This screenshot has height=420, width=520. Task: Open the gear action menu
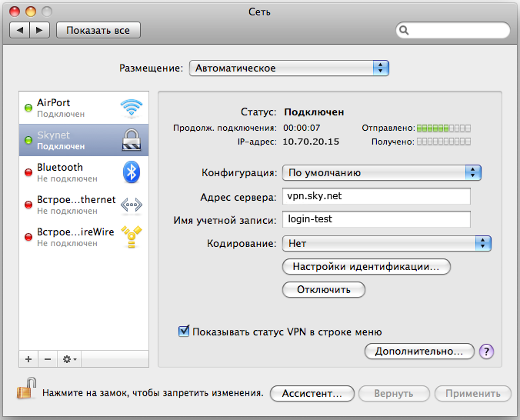tap(69, 359)
